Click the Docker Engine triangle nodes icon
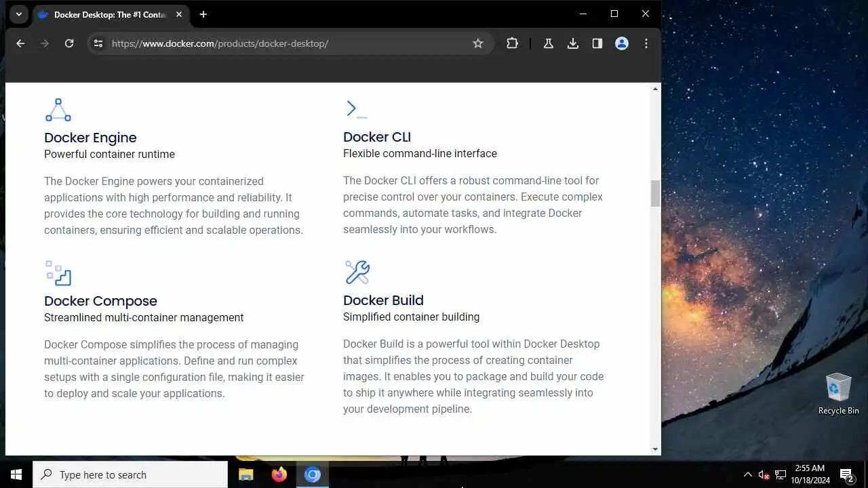This screenshot has height=488, width=868. point(58,110)
